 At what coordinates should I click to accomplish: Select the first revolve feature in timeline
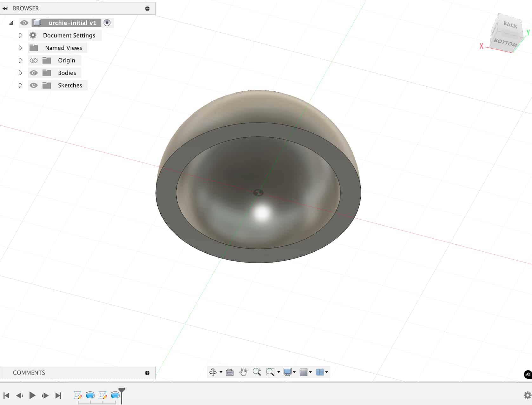pos(90,395)
